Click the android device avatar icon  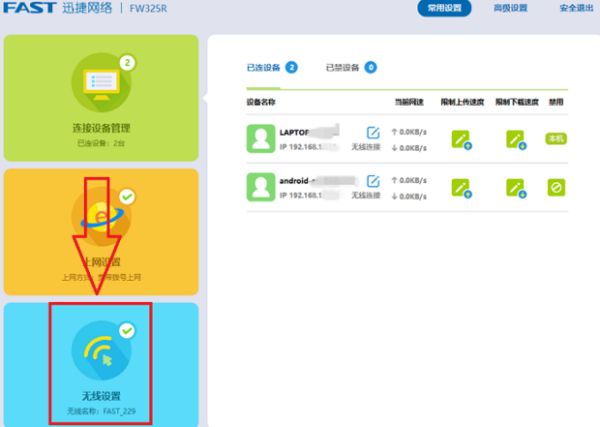click(x=262, y=186)
